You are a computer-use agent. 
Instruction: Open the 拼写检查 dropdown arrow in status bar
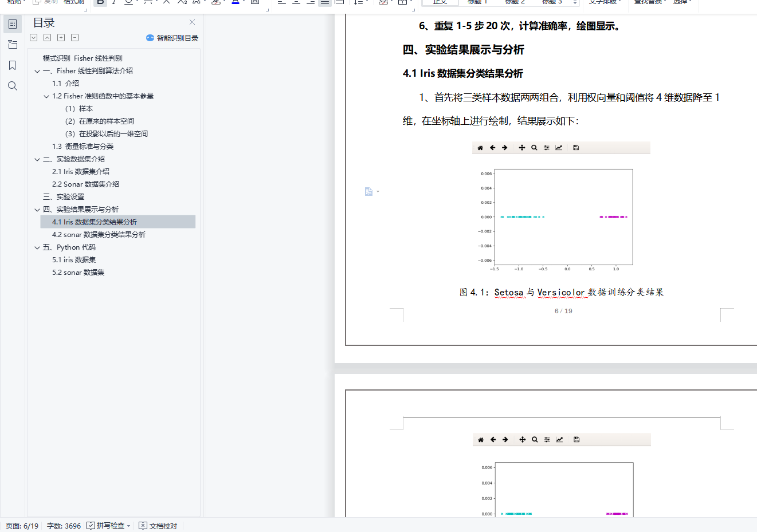[129, 526]
